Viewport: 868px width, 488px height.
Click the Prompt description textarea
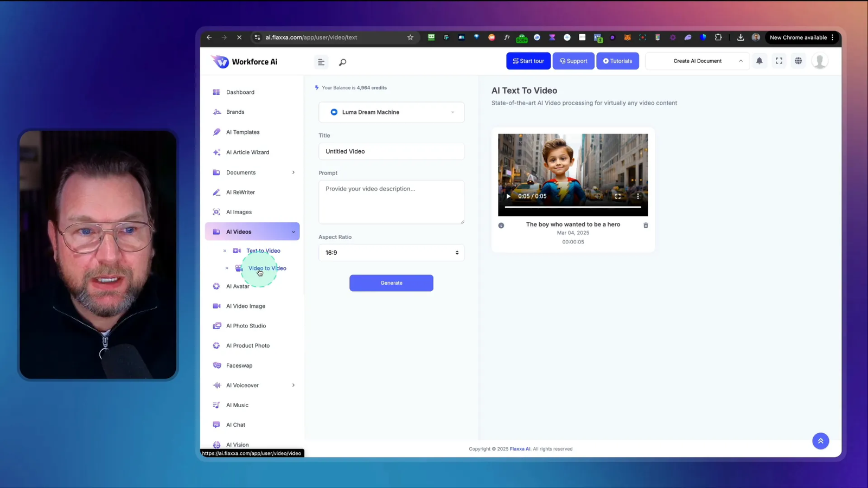tap(391, 202)
